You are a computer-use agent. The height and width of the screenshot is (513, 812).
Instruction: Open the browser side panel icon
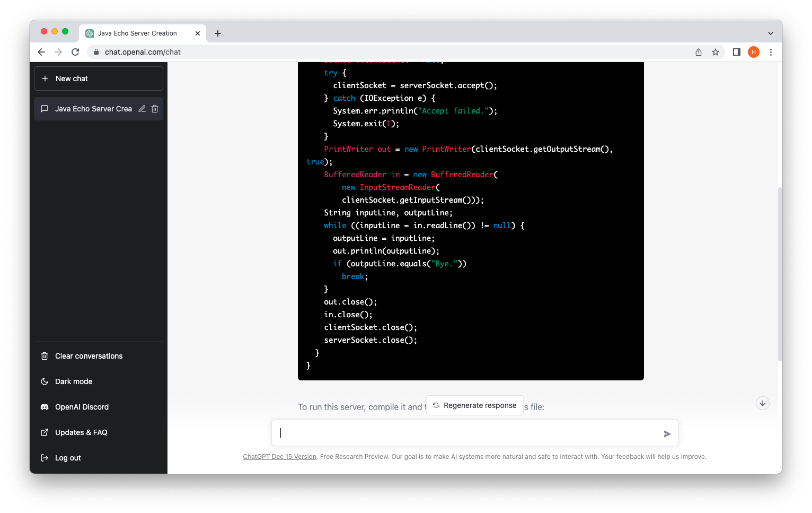pos(737,52)
